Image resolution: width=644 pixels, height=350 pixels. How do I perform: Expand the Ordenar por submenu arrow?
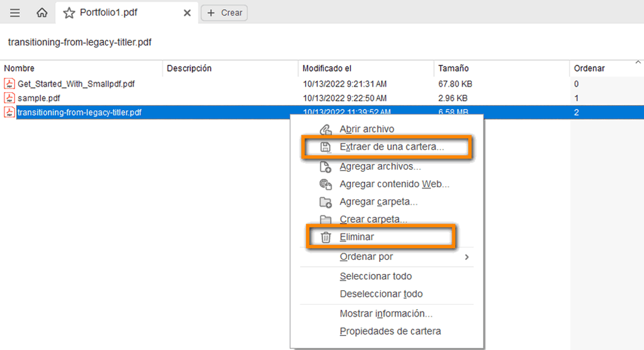tap(466, 257)
